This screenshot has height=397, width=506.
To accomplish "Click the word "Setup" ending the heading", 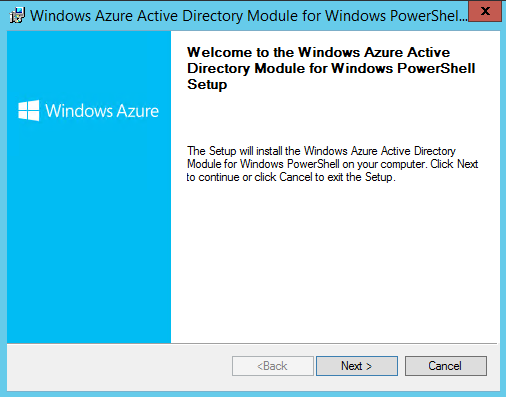I will (207, 84).
